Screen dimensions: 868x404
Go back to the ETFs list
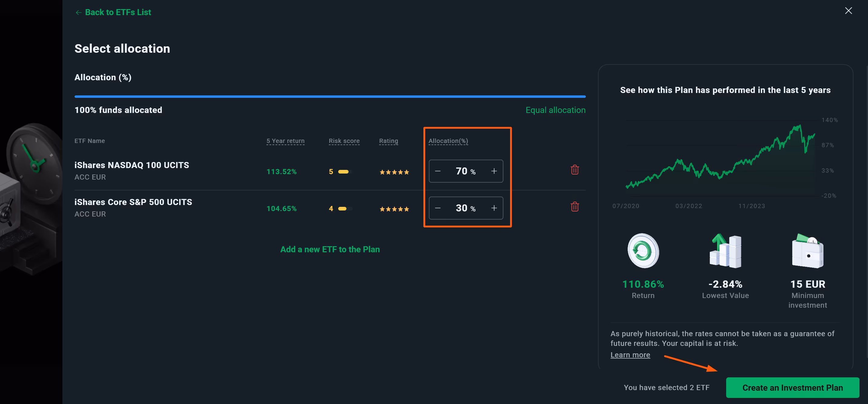click(113, 12)
